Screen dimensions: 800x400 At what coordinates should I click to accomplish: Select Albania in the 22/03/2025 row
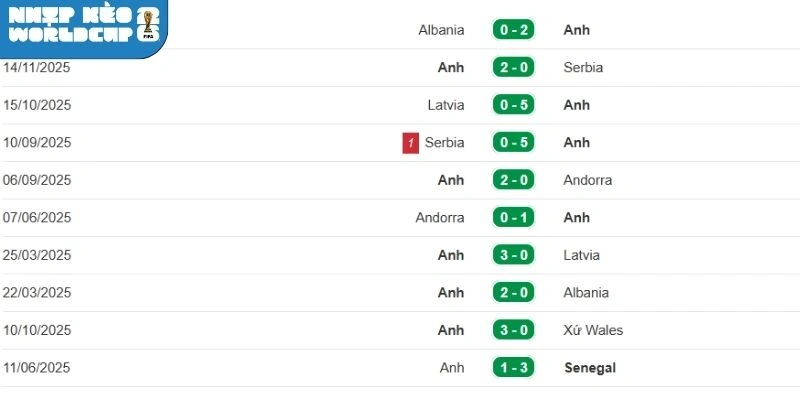pos(586,293)
